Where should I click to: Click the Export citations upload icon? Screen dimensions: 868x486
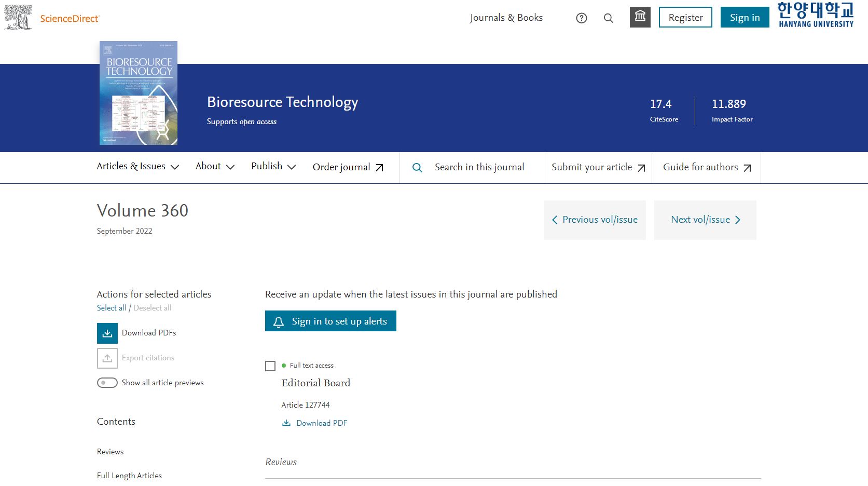pos(107,358)
